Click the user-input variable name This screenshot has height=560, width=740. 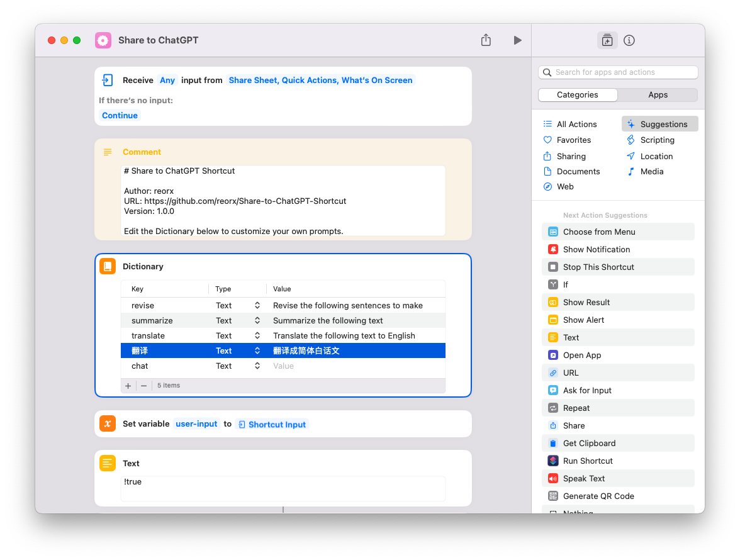pos(196,423)
